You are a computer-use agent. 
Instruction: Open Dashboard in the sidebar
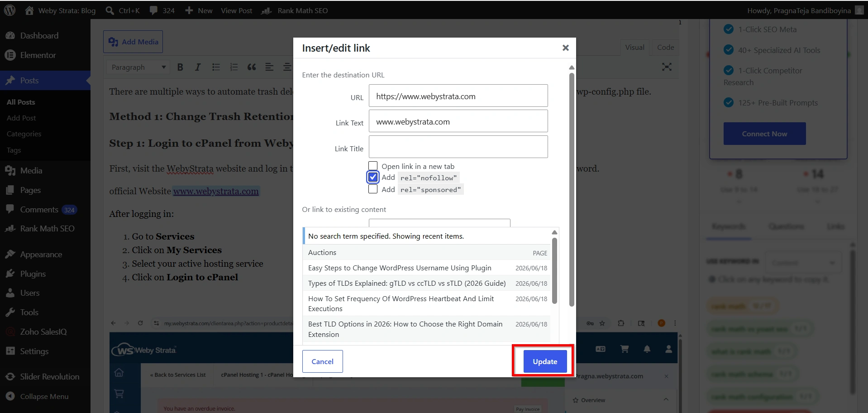pyautogui.click(x=39, y=36)
